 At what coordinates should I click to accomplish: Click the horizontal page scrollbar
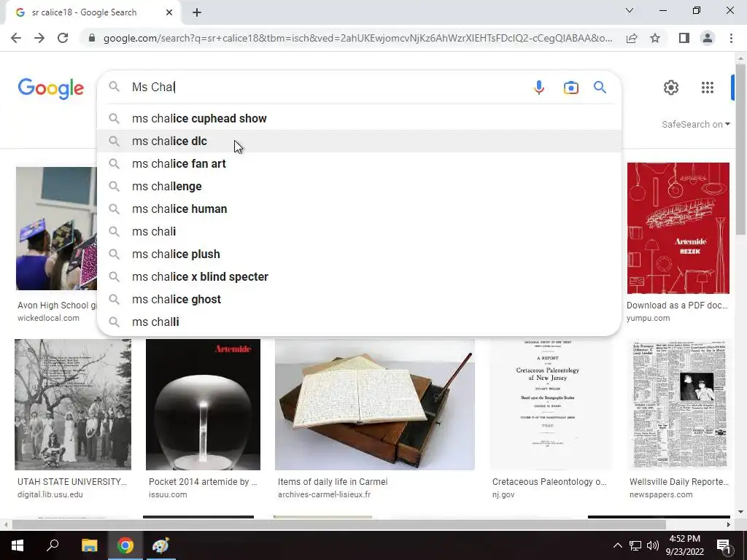pos(338,524)
